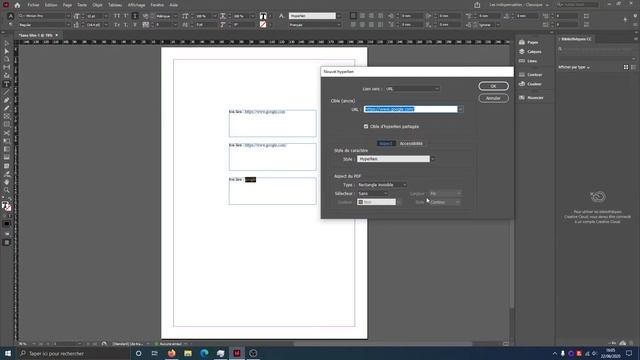The height and width of the screenshot is (360, 640).
Task: Select the Scissors tool
Action: [7, 133]
